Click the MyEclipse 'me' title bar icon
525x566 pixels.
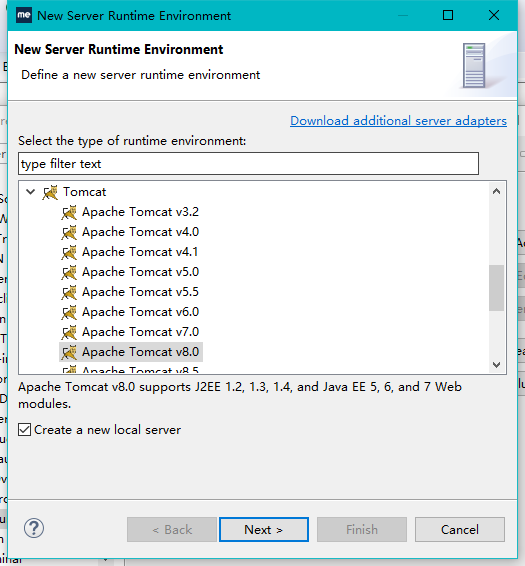tap(24, 15)
